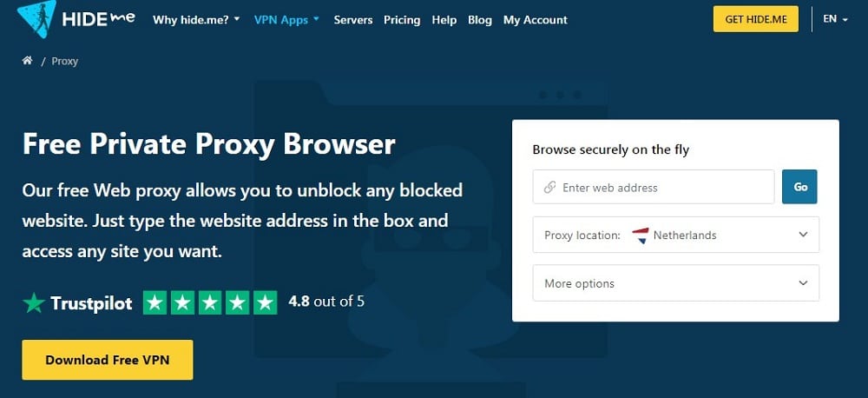
Task: Expand the Proxy location dropdown
Action: coord(676,235)
